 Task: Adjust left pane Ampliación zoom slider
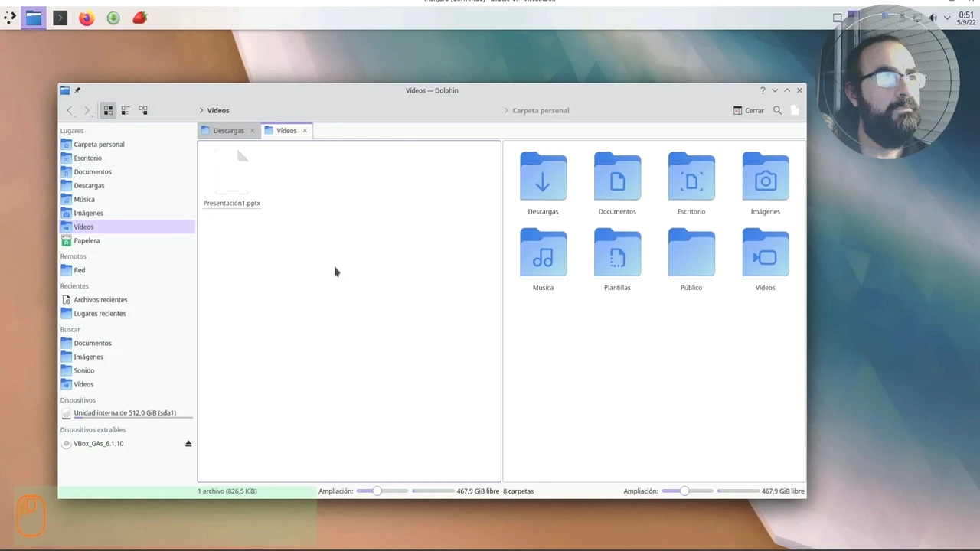381,491
